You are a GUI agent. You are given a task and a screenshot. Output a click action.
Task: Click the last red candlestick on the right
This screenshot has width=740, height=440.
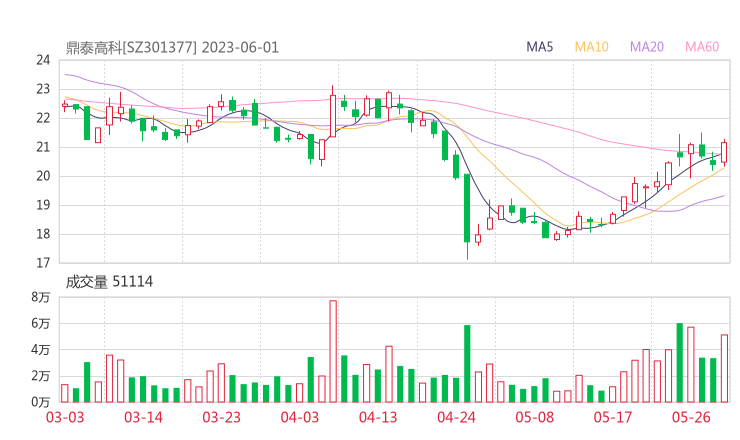pos(724,152)
